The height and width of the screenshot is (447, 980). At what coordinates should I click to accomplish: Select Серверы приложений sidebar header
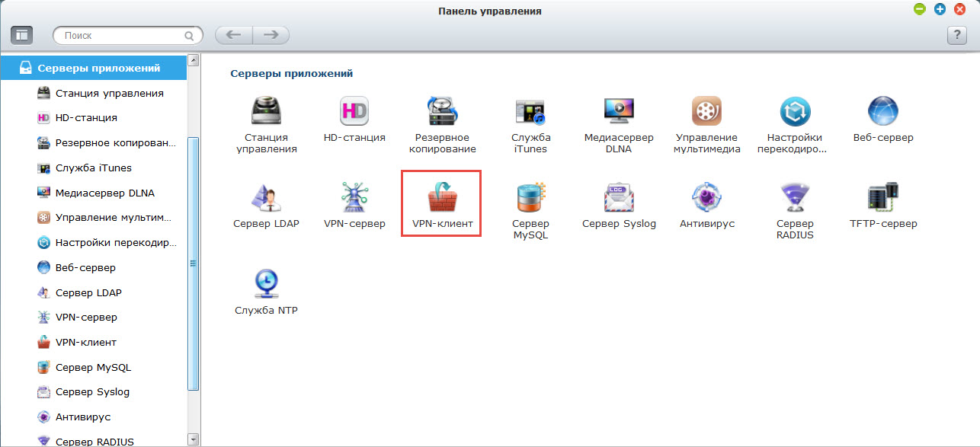coord(93,68)
